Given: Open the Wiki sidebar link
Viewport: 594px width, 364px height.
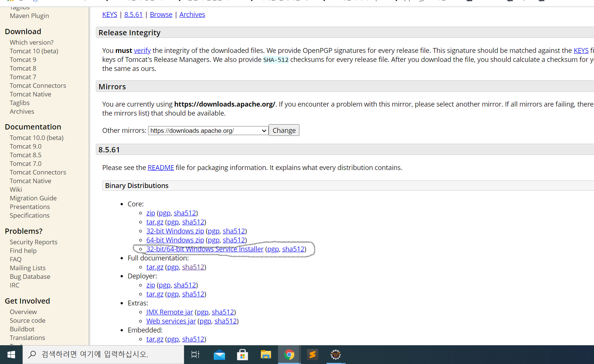Looking at the screenshot, I should pyautogui.click(x=16, y=190).
